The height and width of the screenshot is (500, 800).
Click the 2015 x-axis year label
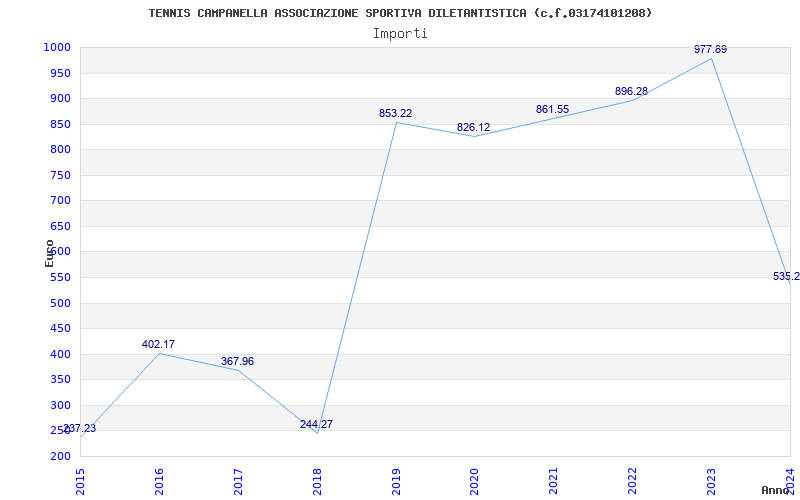coord(80,482)
